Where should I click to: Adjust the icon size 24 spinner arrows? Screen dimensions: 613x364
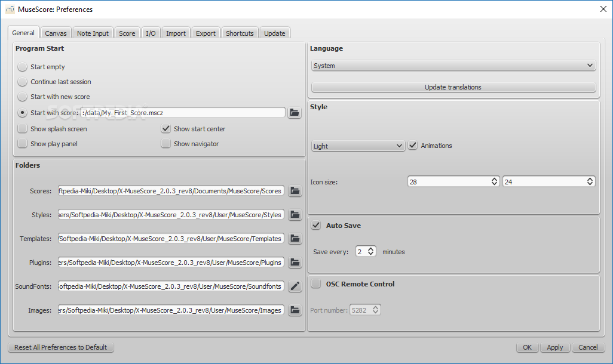point(590,181)
